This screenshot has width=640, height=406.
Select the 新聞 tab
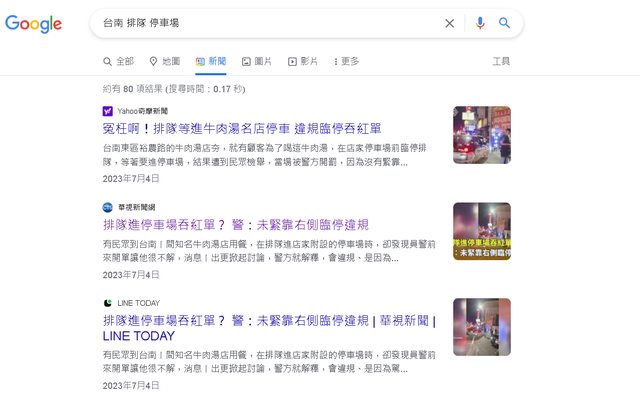211,61
